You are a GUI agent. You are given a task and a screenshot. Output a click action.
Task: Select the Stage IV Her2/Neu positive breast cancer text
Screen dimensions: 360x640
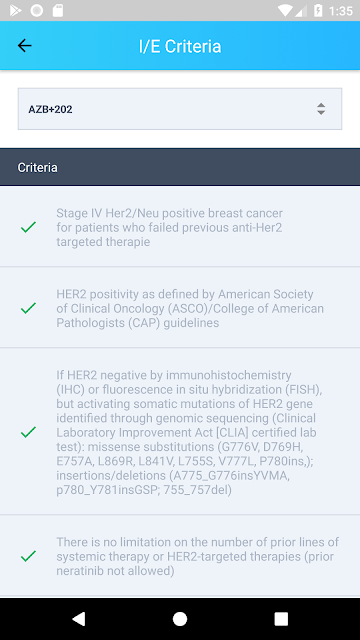[169, 227]
